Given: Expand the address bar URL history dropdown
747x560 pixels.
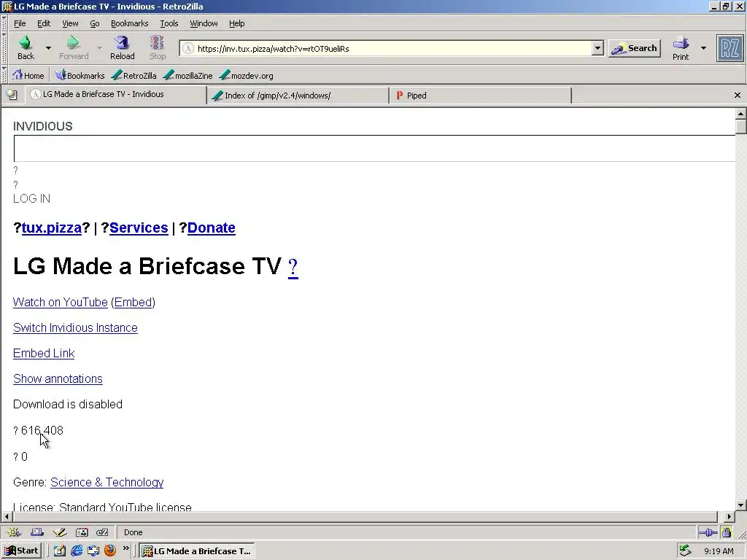Looking at the screenshot, I should click(597, 48).
